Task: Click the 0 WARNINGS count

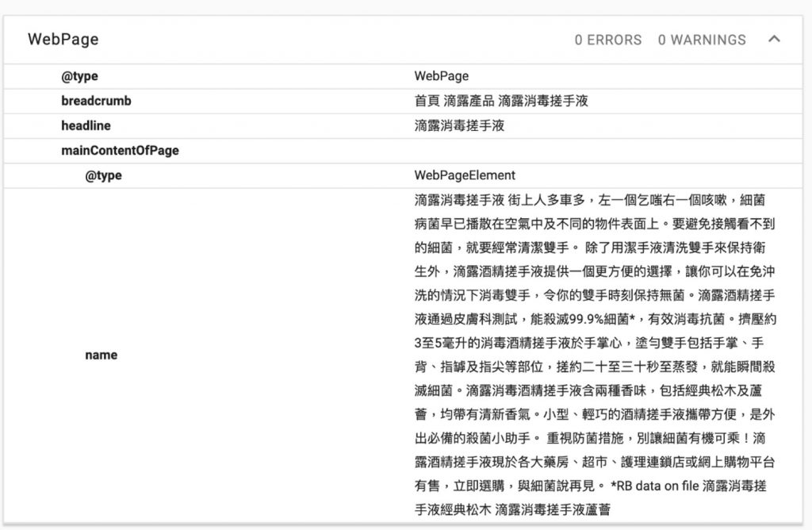Action: 702,40
